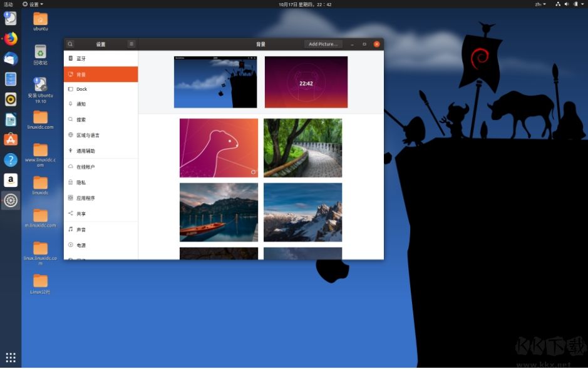Open the Amazon shortcut in the dock
Viewport: 588px width, 369px height.
point(10,180)
